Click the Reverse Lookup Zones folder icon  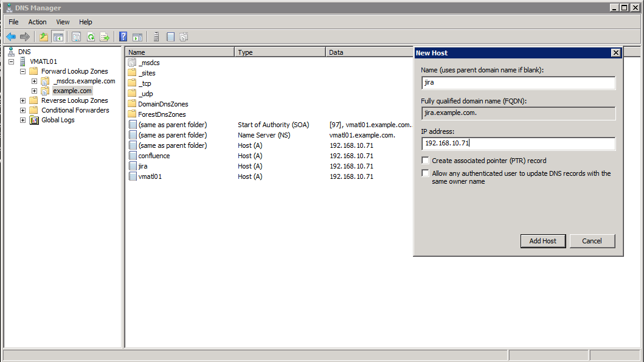(34, 100)
